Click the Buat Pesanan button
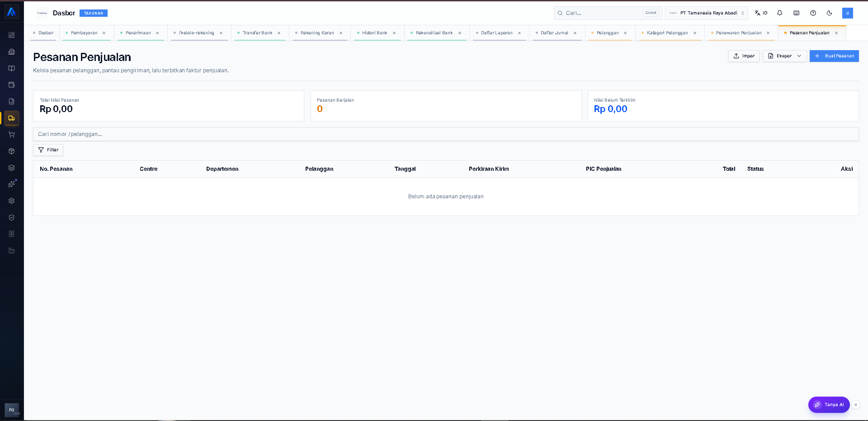 834,56
